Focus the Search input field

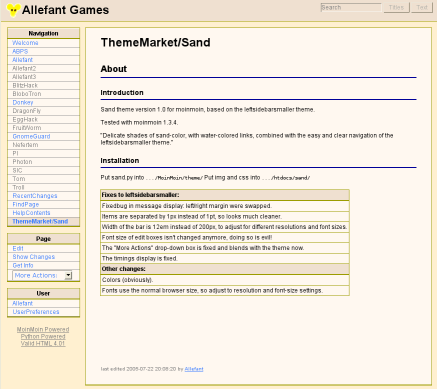point(351,8)
